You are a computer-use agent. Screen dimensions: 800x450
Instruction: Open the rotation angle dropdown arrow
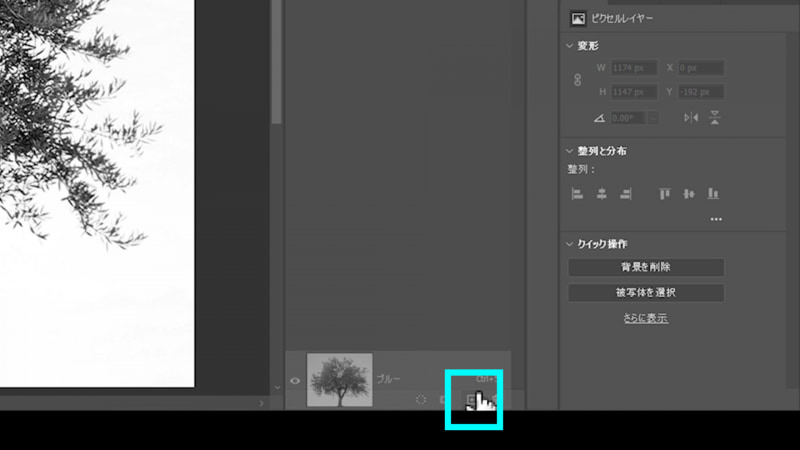(x=653, y=118)
